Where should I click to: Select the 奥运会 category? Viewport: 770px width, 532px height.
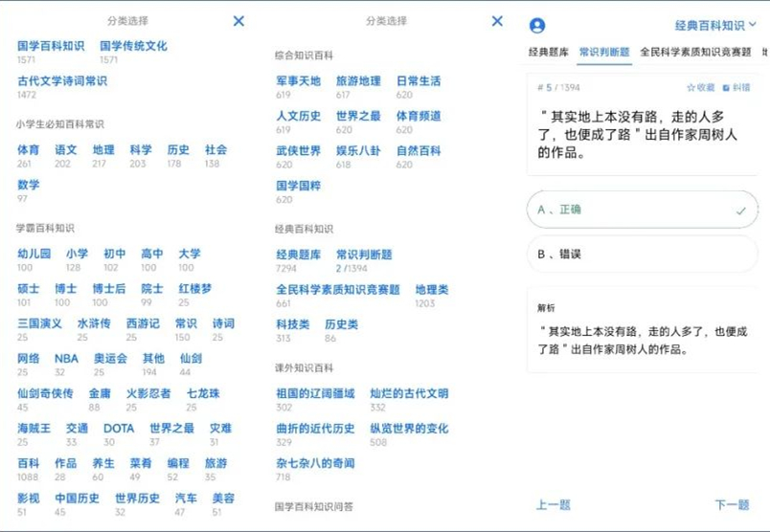click(110, 358)
